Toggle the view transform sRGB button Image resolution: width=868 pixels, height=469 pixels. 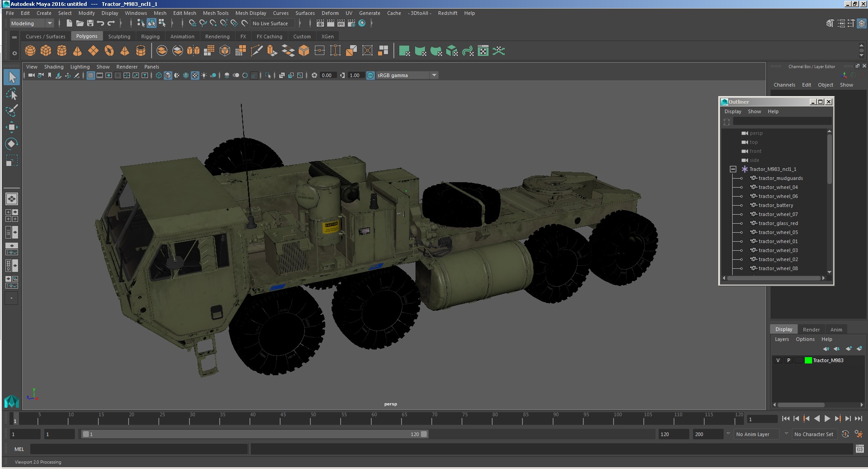(x=370, y=75)
